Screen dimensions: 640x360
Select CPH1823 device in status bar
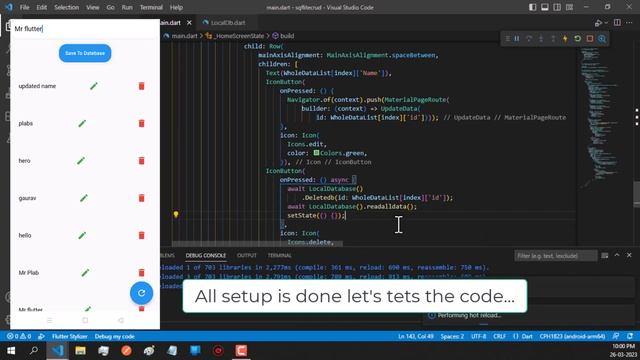[572, 336]
